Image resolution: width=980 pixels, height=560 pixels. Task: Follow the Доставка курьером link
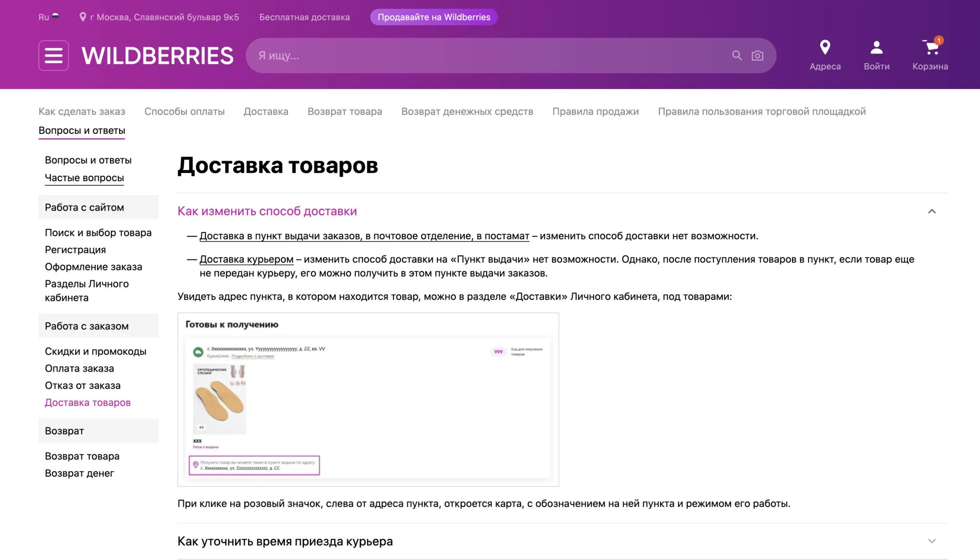point(246,259)
